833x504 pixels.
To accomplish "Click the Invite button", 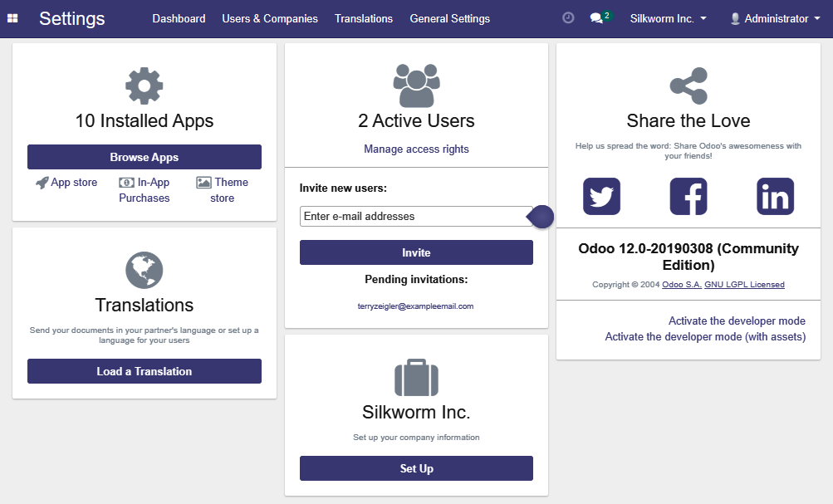I will click(417, 252).
